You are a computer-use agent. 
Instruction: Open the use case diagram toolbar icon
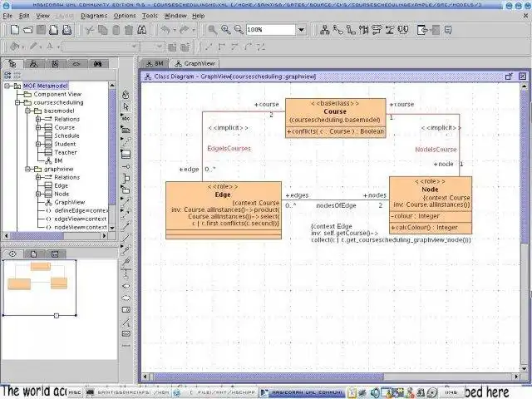(337, 30)
